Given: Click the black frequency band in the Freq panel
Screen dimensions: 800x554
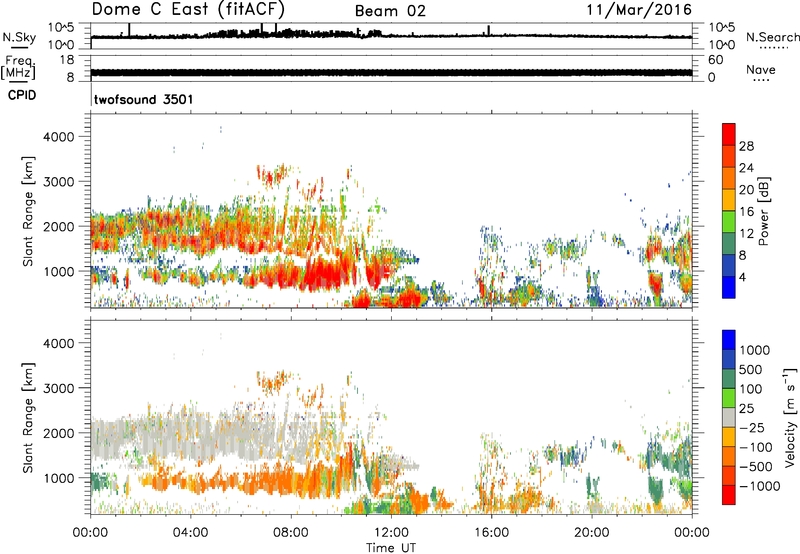Looking at the screenshot, I should coord(391,72).
